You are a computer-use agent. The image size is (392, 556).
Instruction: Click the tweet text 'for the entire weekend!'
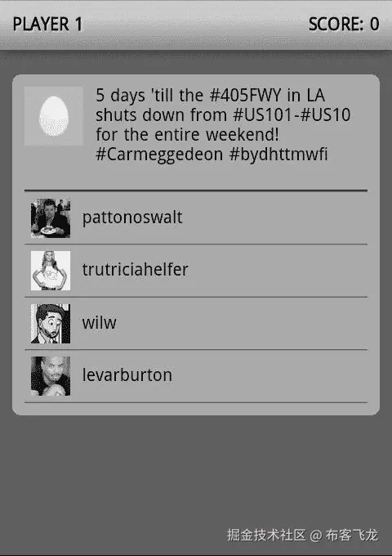pyautogui.click(x=187, y=135)
